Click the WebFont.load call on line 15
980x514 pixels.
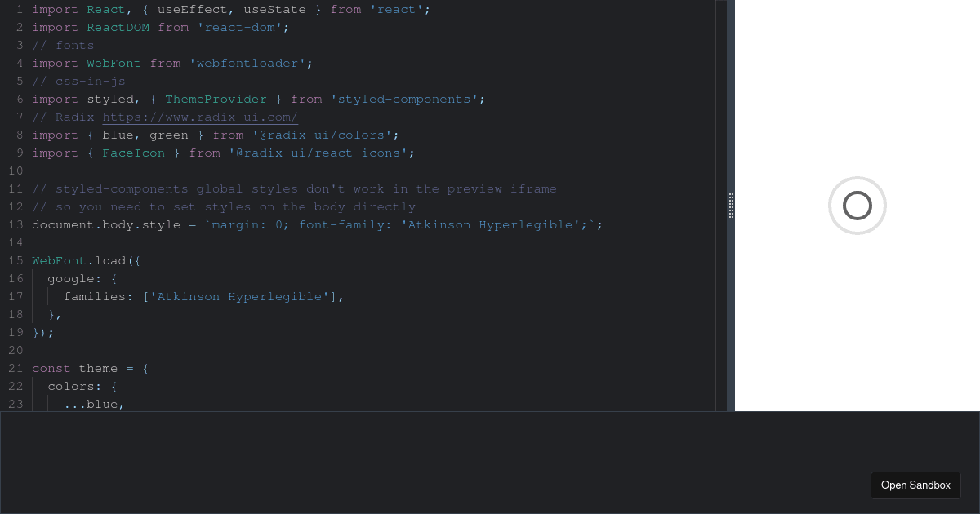coord(82,260)
